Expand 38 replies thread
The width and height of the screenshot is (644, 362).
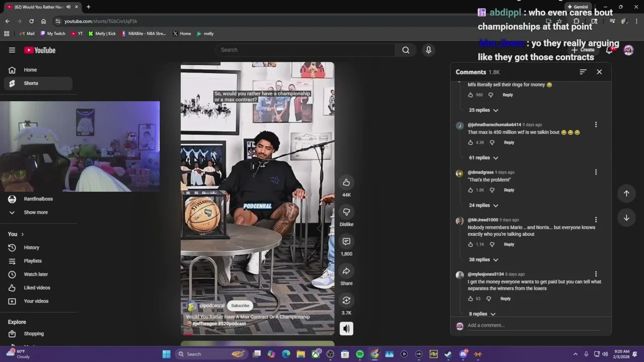click(484, 259)
